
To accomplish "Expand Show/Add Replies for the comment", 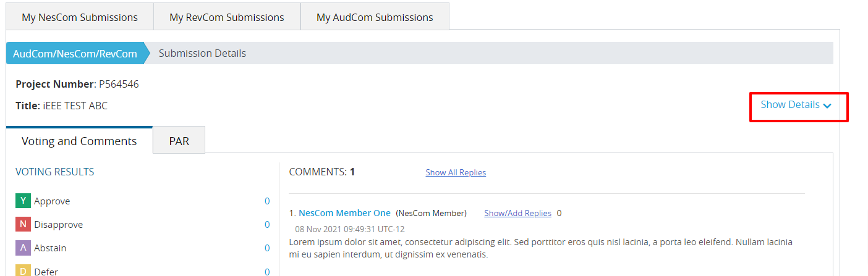I will point(517,213).
